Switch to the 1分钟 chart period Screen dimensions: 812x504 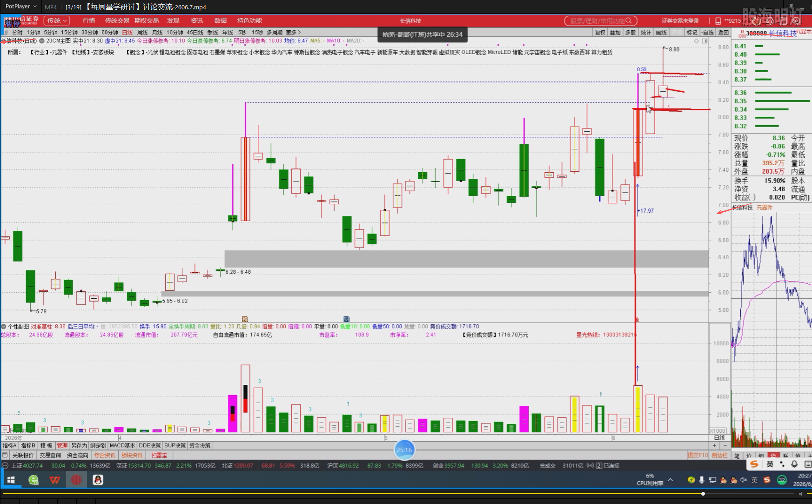click(x=34, y=33)
